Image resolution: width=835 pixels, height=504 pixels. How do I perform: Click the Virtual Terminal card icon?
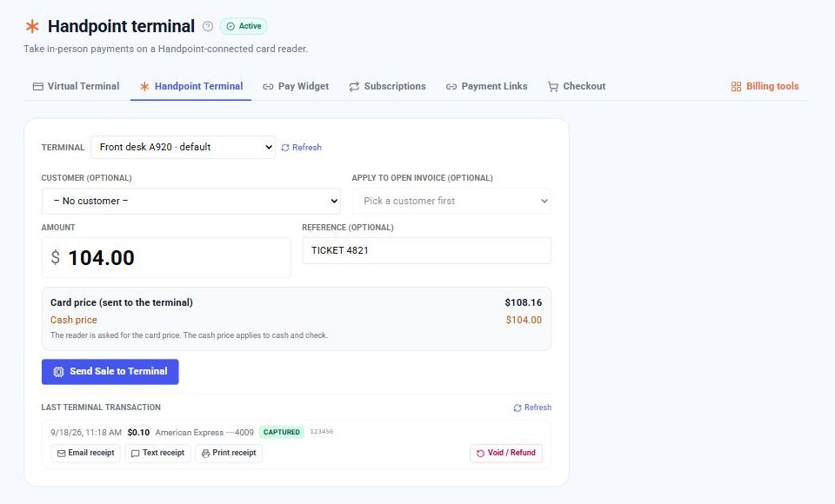[x=37, y=87]
